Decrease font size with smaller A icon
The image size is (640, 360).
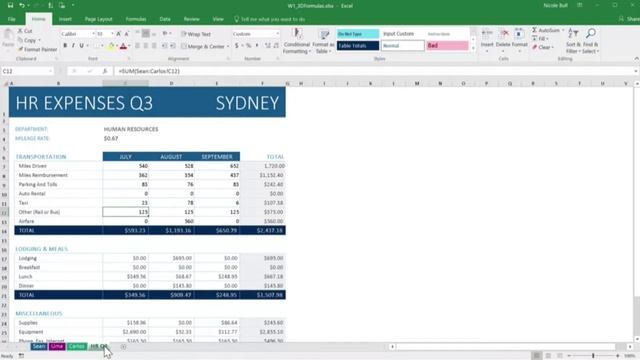point(127,34)
